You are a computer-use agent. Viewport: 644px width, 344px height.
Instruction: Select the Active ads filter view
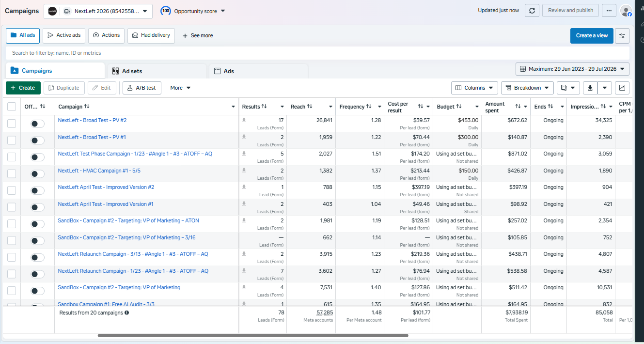(63, 35)
